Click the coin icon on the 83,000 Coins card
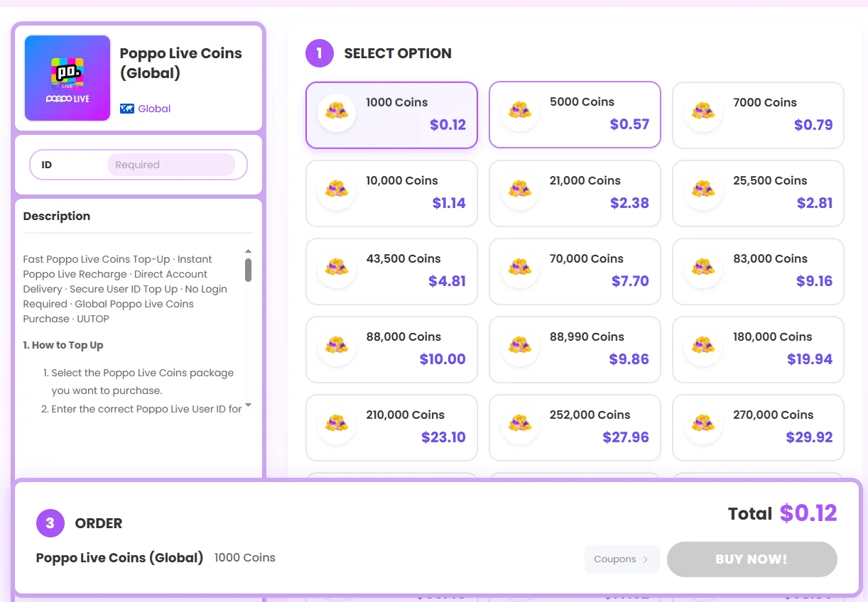 (x=703, y=268)
